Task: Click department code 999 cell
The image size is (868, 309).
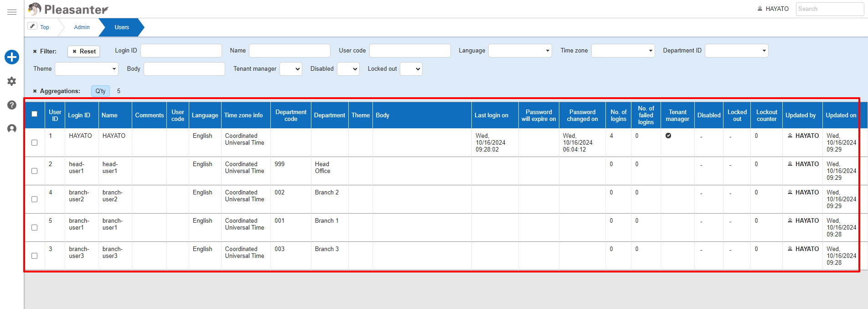Action: pyautogui.click(x=291, y=171)
